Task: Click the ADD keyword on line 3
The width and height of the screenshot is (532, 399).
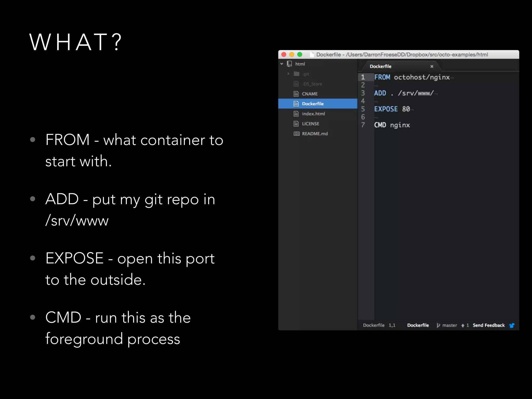Action: [x=380, y=93]
